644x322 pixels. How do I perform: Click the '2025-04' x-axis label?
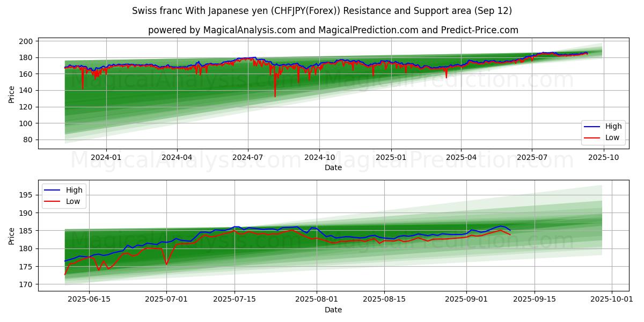pos(461,158)
